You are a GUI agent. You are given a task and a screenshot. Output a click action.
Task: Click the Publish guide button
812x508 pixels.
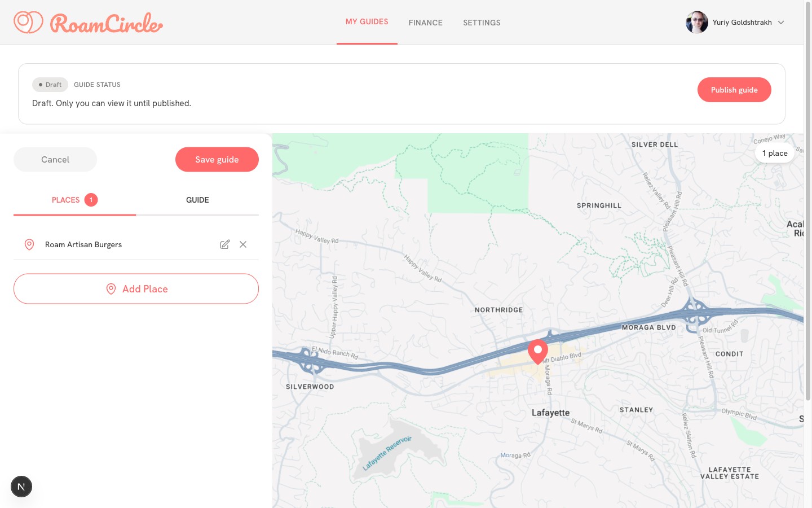pos(734,90)
